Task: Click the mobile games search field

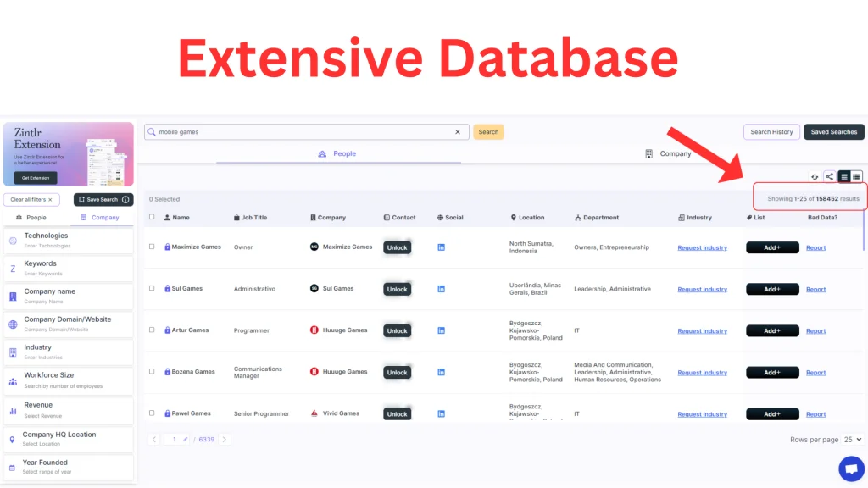Action: [x=301, y=132]
